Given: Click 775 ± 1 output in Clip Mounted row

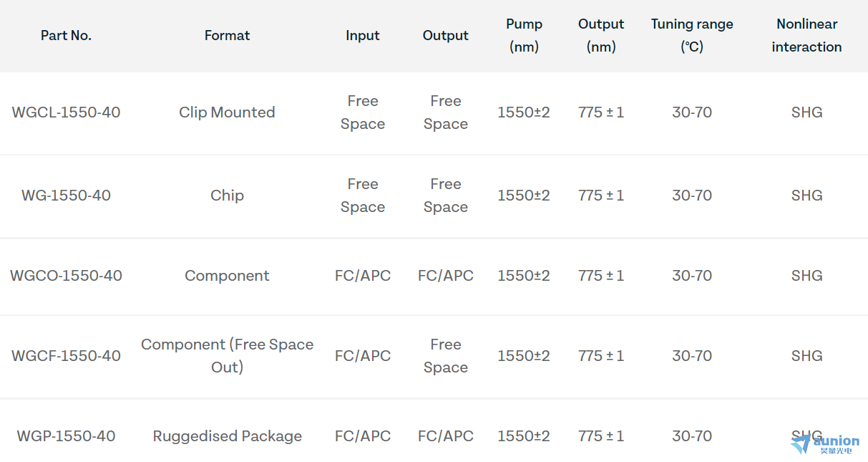Looking at the screenshot, I should pos(601,112).
